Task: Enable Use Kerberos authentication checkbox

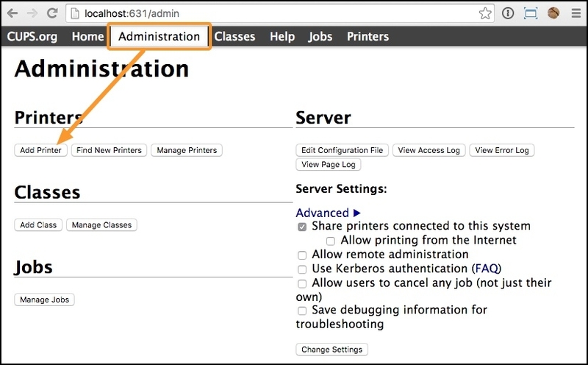Action: (x=302, y=269)
